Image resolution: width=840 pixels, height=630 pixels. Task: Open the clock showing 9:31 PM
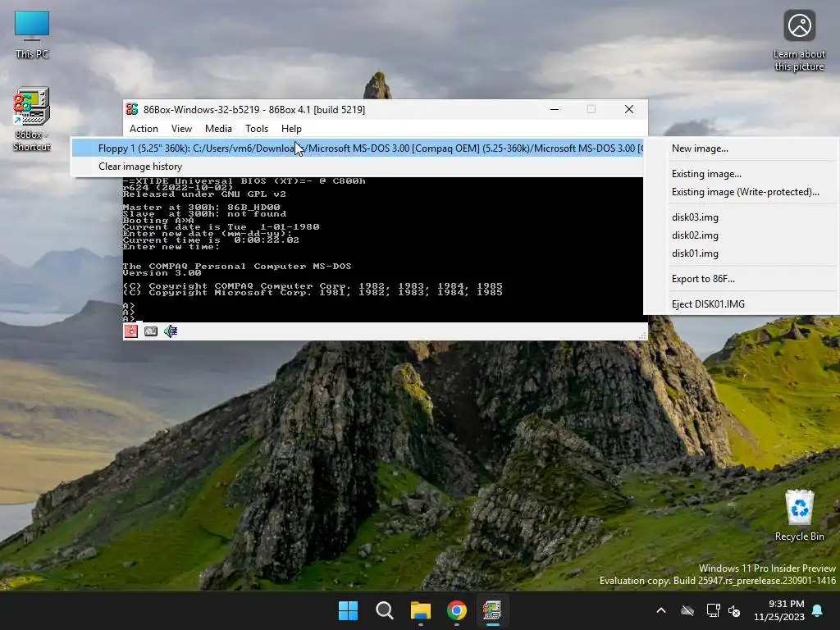(x=780, y=610)
